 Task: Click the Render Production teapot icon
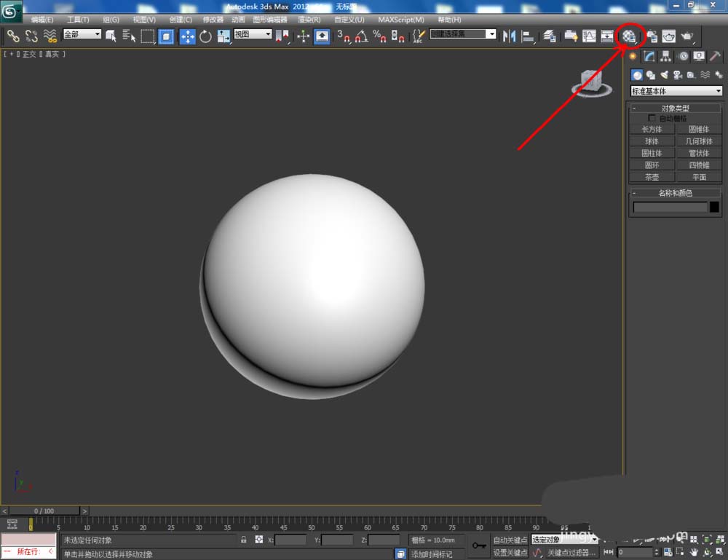[x=687, y=36]
